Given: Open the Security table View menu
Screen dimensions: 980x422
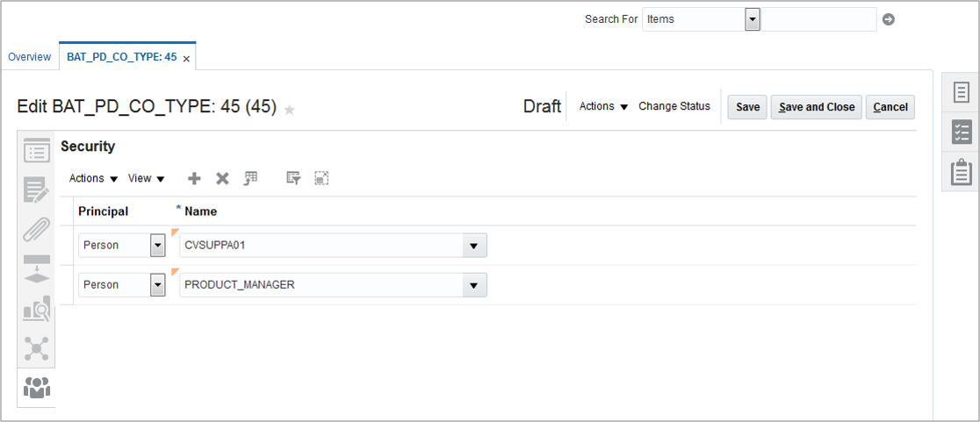Looking at the screenshot, I should (x=147, y=178).
